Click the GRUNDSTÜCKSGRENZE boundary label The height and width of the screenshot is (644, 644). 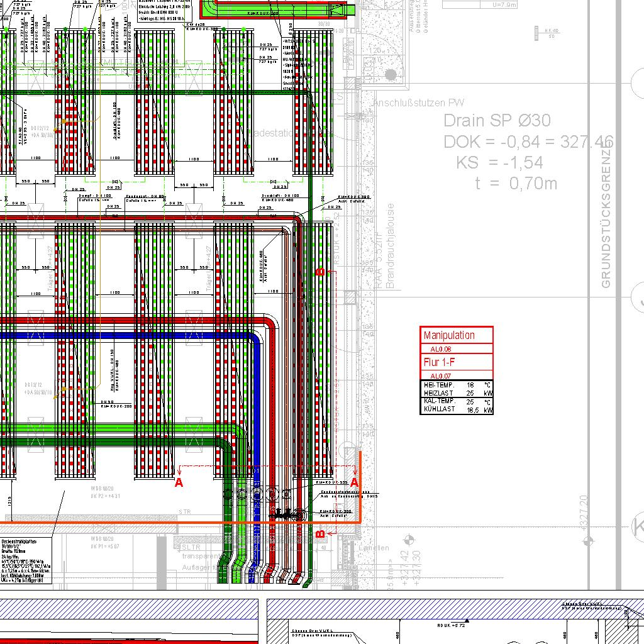(x=606, y=214)
